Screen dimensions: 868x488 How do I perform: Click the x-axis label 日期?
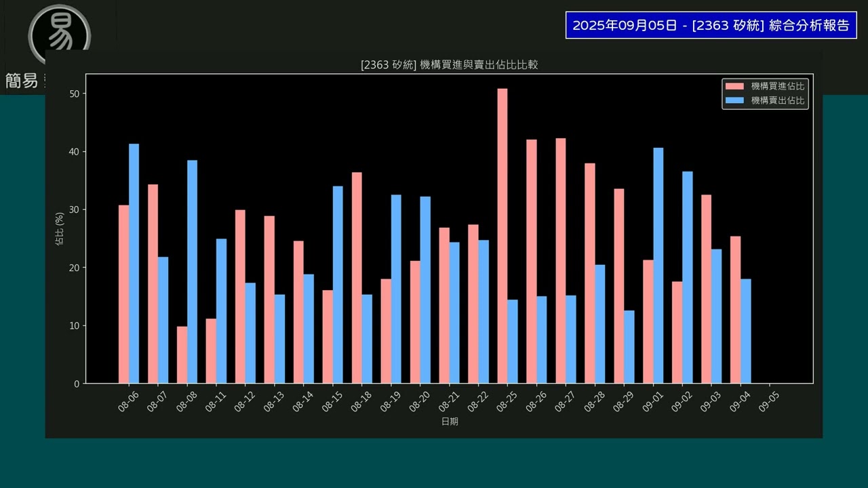[449, 421]
